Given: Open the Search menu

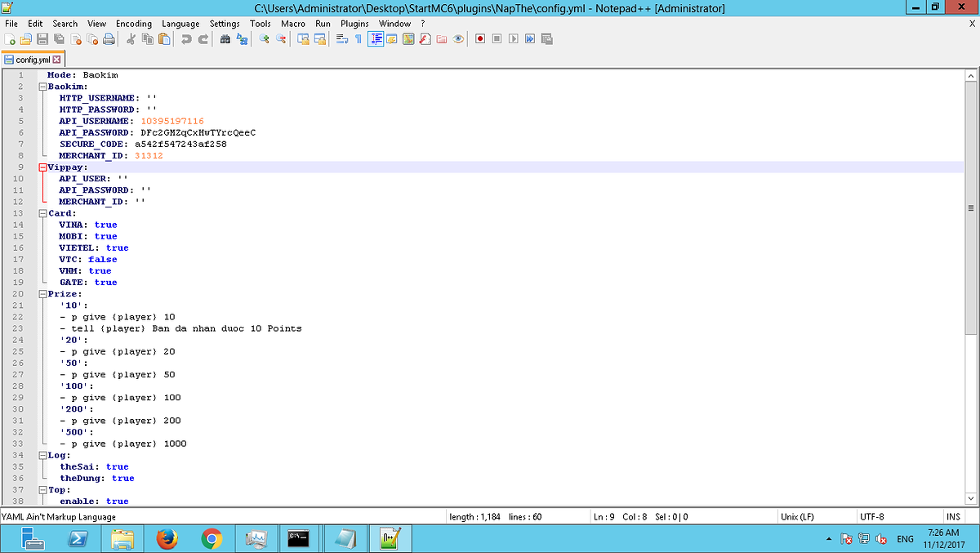Looking at the screenshot, I should coord(65,24).
